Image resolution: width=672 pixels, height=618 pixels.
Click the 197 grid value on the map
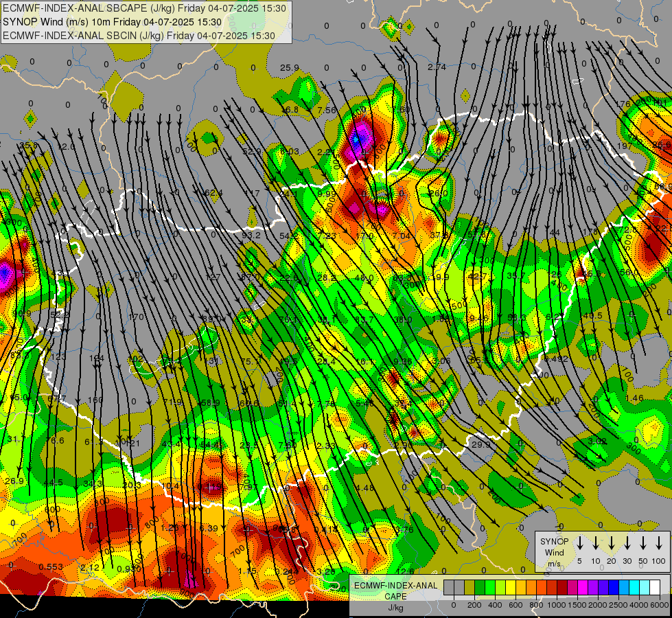625,146
